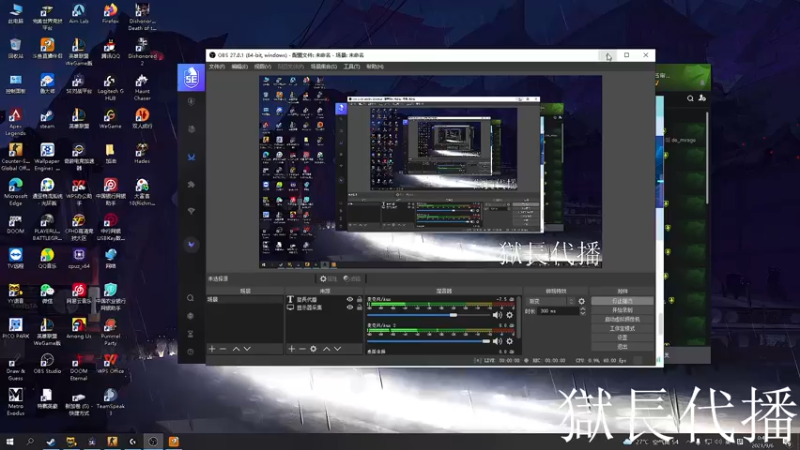Open Hades desktop shortcut

coord(142,154)
